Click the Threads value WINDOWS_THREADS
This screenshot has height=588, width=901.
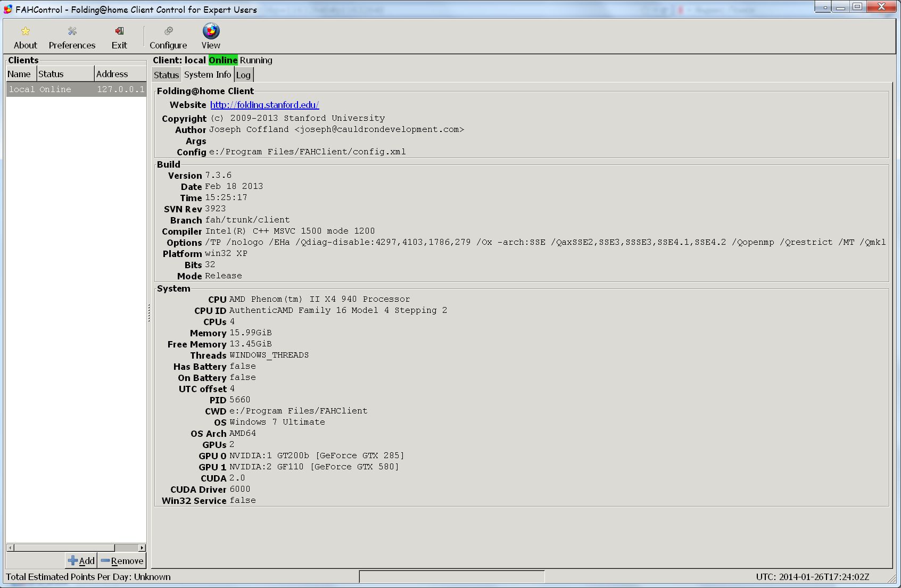(269, 355)
